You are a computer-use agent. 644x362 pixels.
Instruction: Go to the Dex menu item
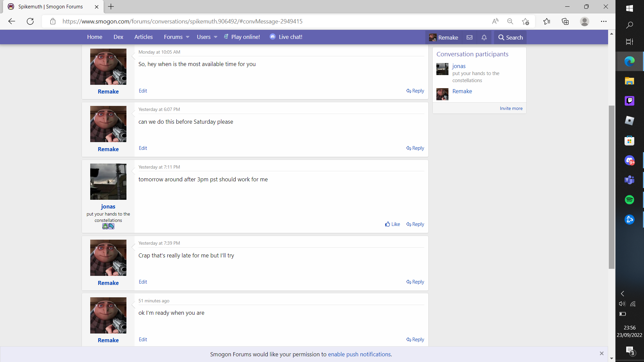tap(118, 37)
